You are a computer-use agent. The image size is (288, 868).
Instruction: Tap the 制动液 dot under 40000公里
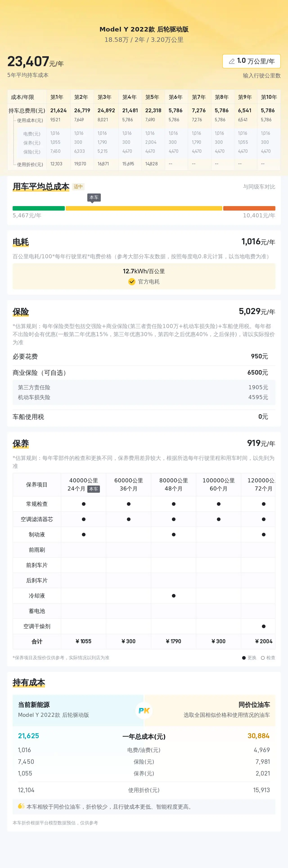83,534
